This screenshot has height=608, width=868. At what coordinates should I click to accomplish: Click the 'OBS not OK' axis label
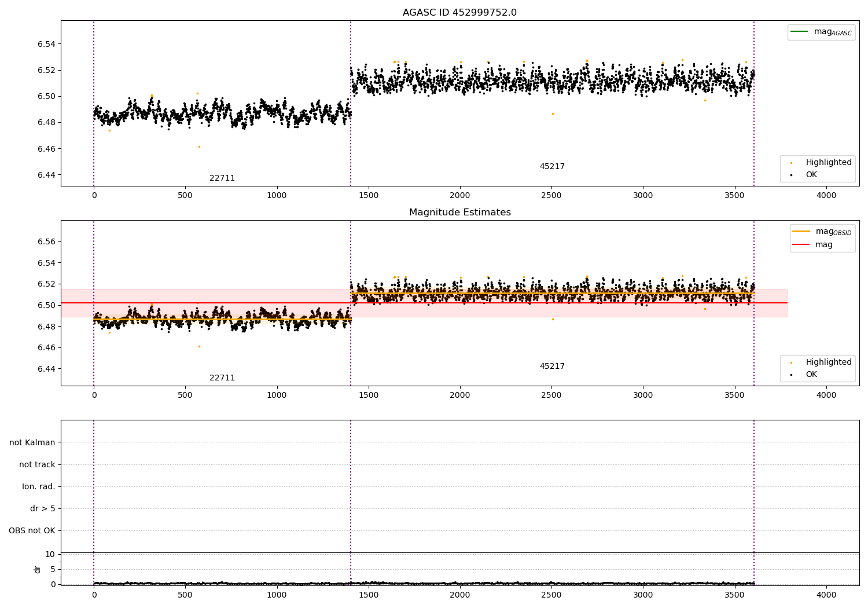point(32,530)
